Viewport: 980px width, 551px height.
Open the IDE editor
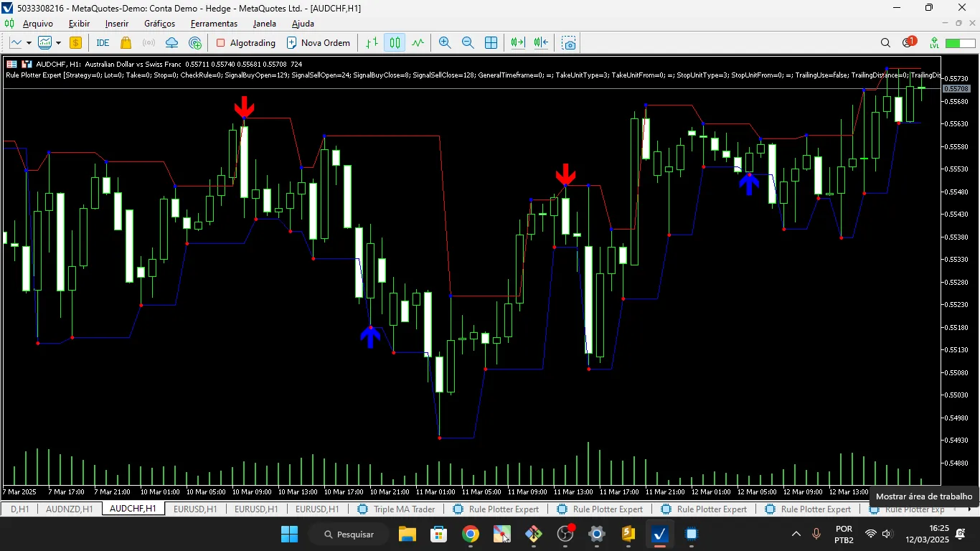(x=102, y=43)
